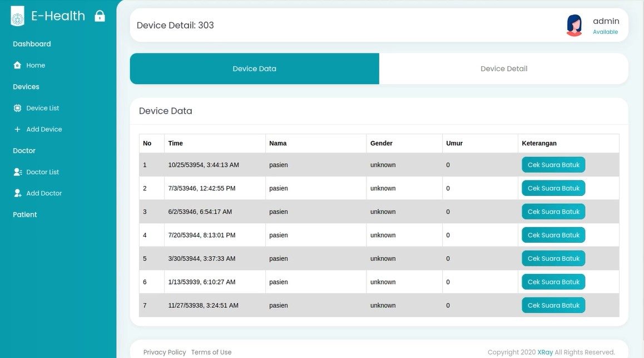The image size is (644, 358).
Task: Open the admin profile avatar
Action: tap(574, 25)
